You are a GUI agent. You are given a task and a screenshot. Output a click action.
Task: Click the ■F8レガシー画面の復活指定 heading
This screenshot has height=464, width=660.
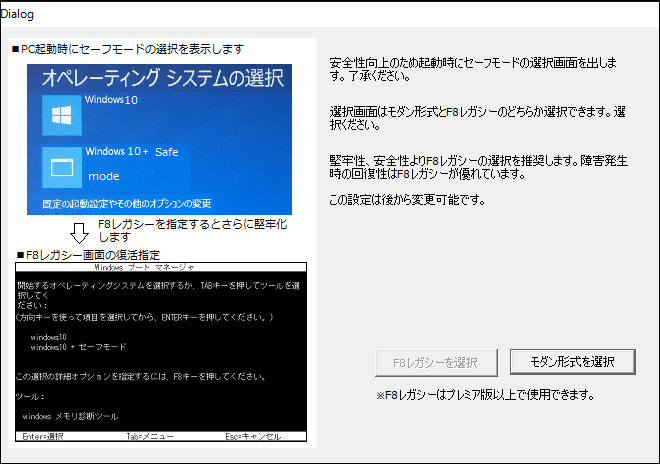[x=88, y=255]
